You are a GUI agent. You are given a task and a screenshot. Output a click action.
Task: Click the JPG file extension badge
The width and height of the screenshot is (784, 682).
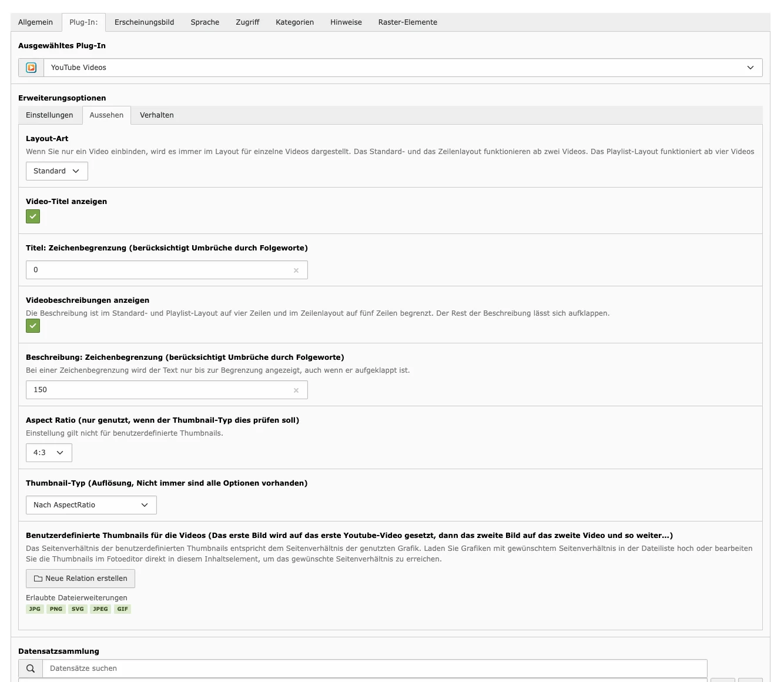pos(34,609)
